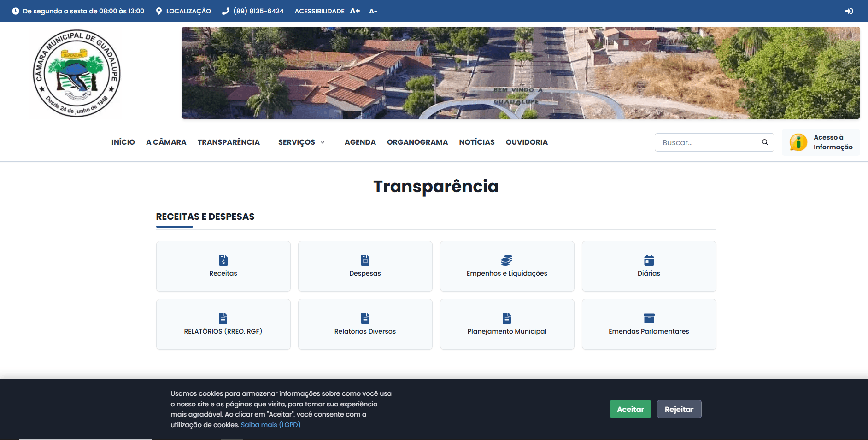This screenshot has height=440, width=868.
Task: Open the Acesso à Informação button
Action: [821, 142]
